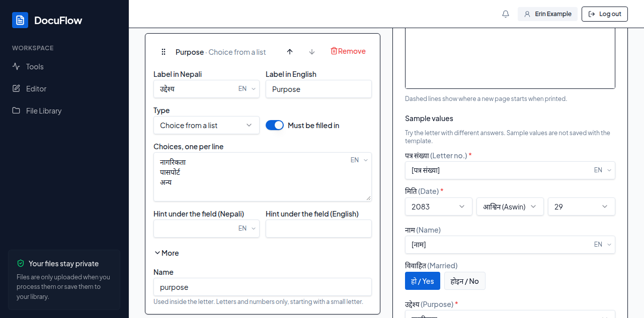This screenshot has width=644, height=318.
Task: Click the letter preview area
Action: [x=510, y=58]
